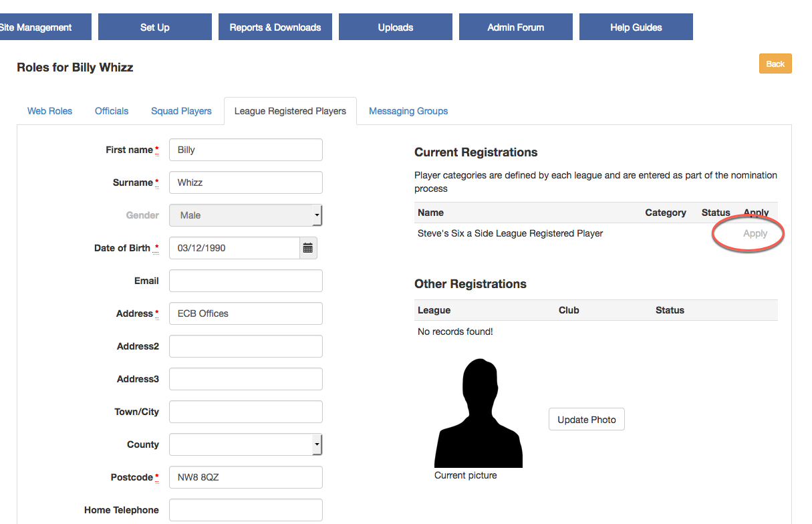
Task: Open the Admin Forum menu
Action: [x=516, y=27]
